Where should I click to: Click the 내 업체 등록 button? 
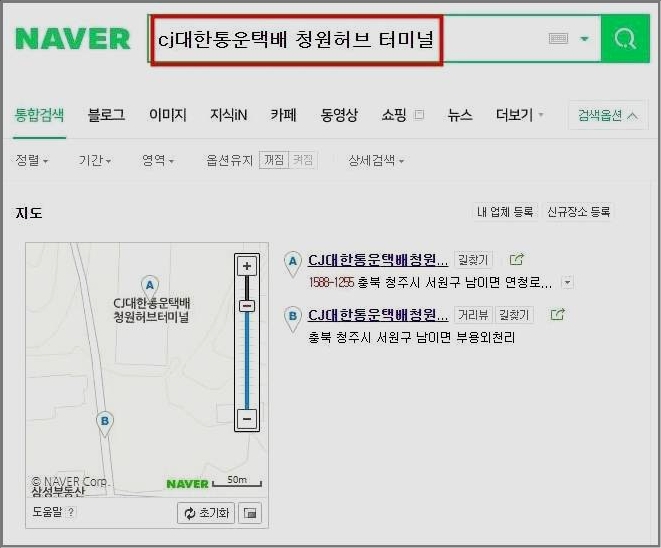(x=505, y=212)
